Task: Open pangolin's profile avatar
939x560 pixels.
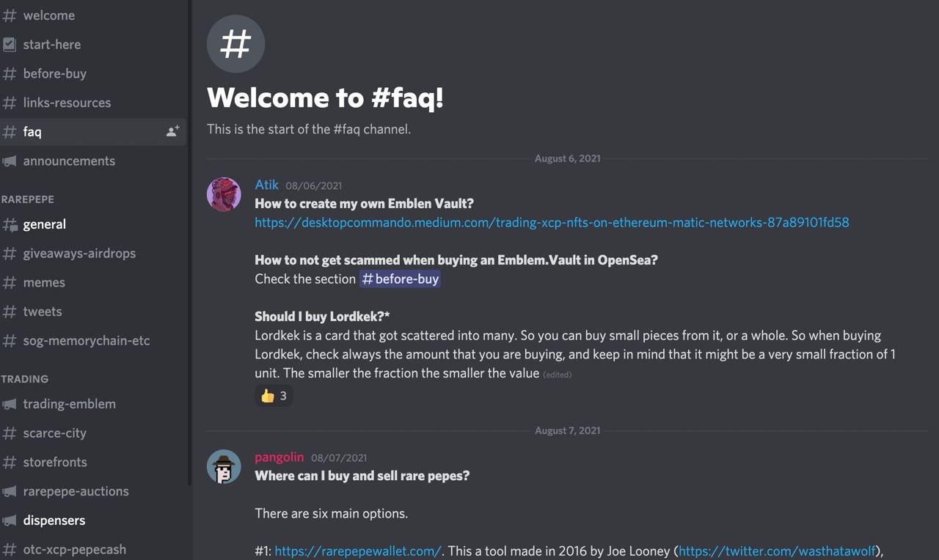Action: pos(224,466)
